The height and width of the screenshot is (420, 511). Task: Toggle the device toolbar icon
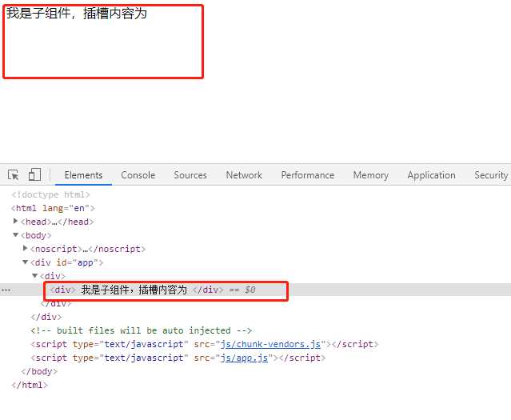pyautogui.click(x=34, y=174)
